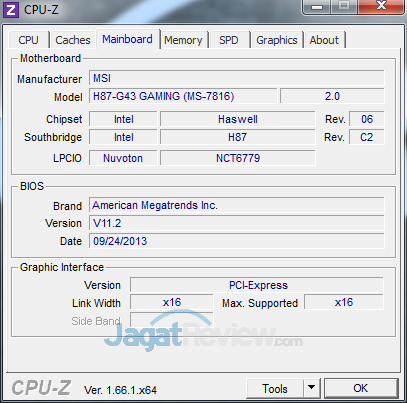Click the Max. Supported value x16
407x403 pixels.
click(344, 303)
